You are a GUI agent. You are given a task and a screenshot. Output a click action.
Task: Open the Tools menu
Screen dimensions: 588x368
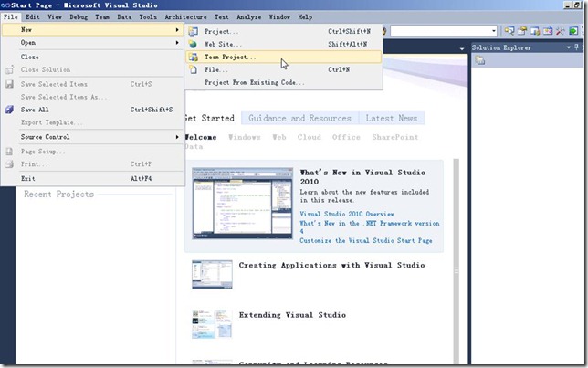[148, 16]
